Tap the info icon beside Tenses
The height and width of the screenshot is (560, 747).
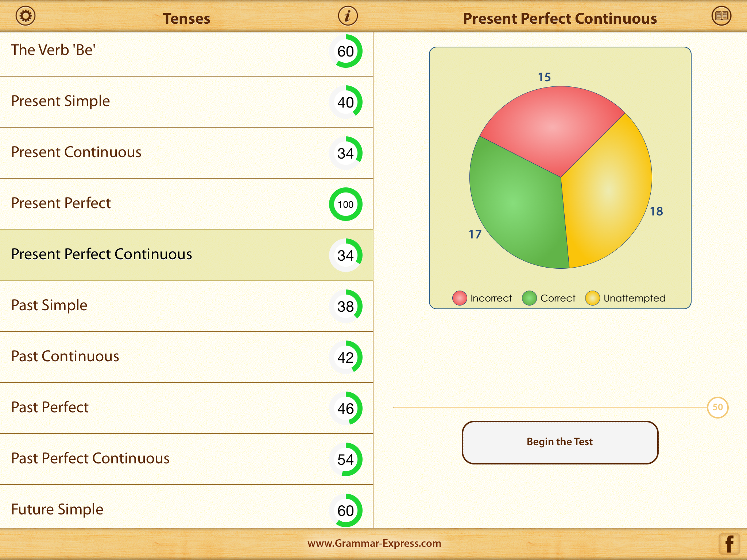348,16
